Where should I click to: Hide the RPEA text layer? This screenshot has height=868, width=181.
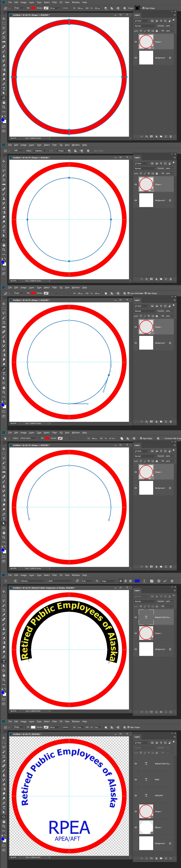tap(136, 779)
